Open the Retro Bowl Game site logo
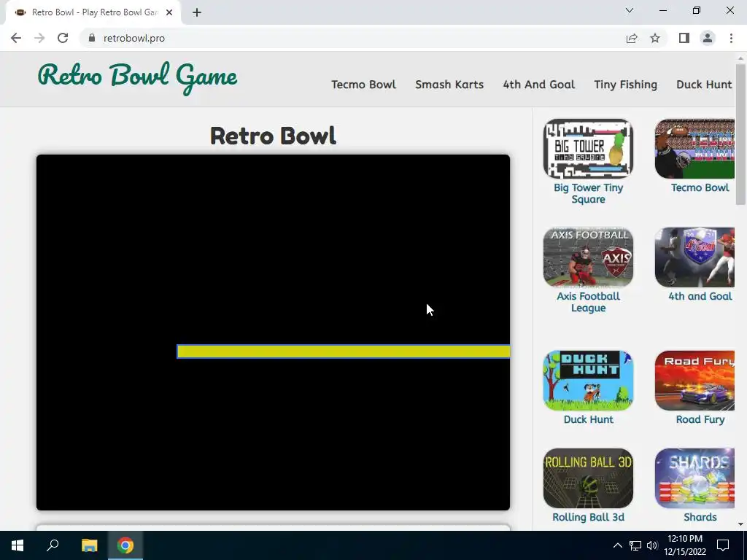Viewport: 747px width, 560px height. click(137, 77)
